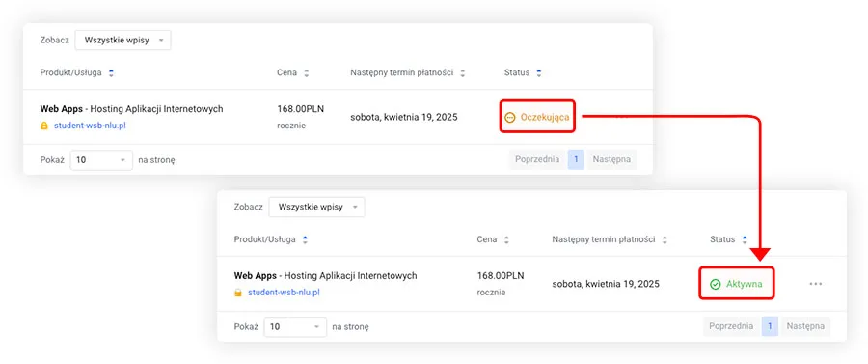Click 168.00PLN price in upper panel
The image size is (868, 364).
tap(301, 109)
